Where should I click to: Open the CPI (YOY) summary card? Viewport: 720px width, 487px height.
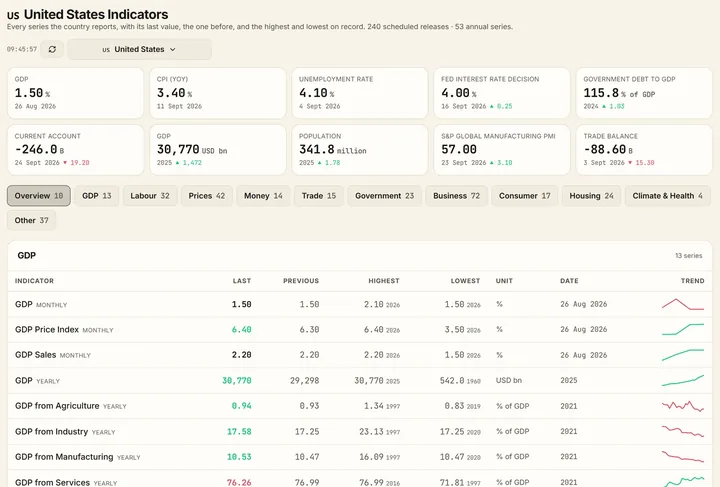(x=218, y=93)
